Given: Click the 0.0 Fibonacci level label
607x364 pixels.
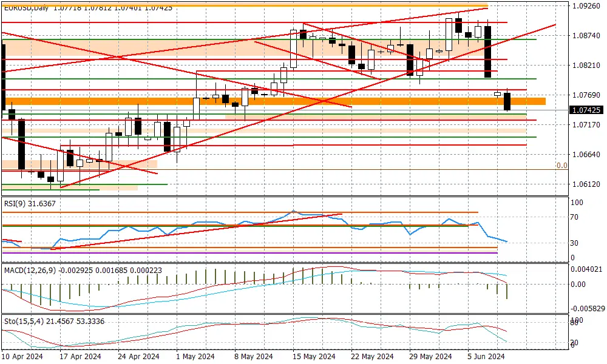Looking at the screenshot, I should [561, 166].
